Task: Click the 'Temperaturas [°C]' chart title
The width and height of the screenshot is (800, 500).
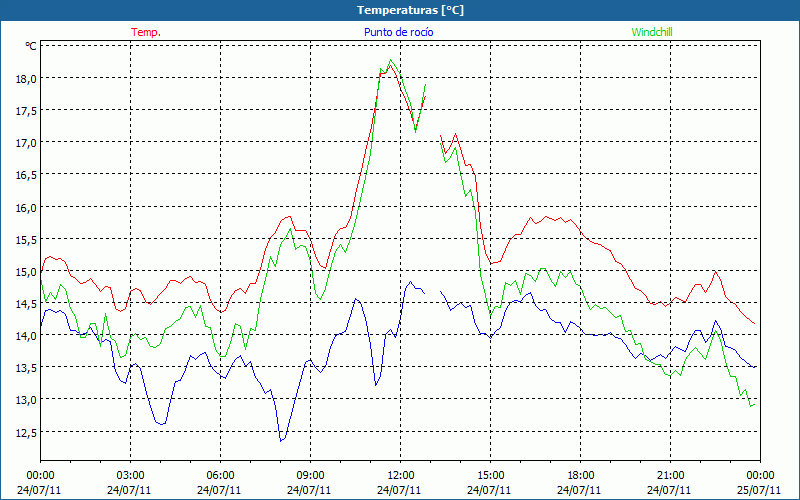Action: point(410,10)
